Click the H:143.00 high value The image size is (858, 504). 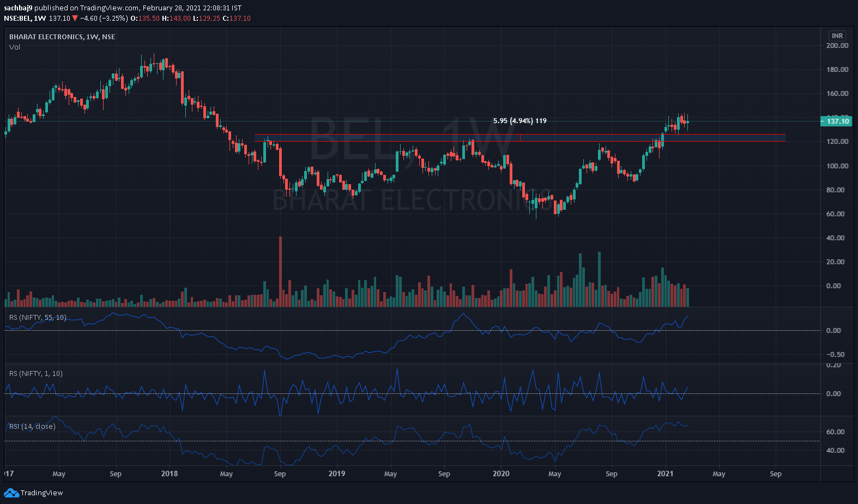point(176,18)
